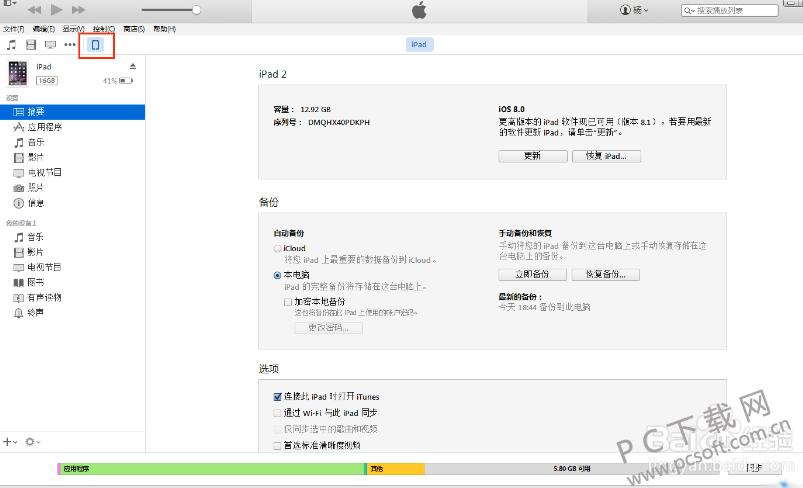The height and width of the screenshot is (488, 803).
Task: Select the iPad tab at top center
Action: (x=419, y=45)
